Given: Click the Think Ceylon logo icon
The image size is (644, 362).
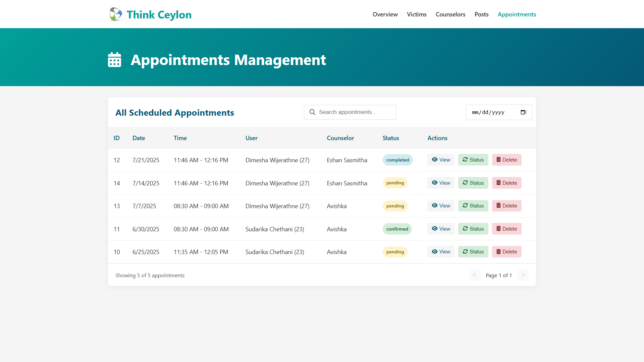Looking at the screenshot, I should [x=116, y=14].
